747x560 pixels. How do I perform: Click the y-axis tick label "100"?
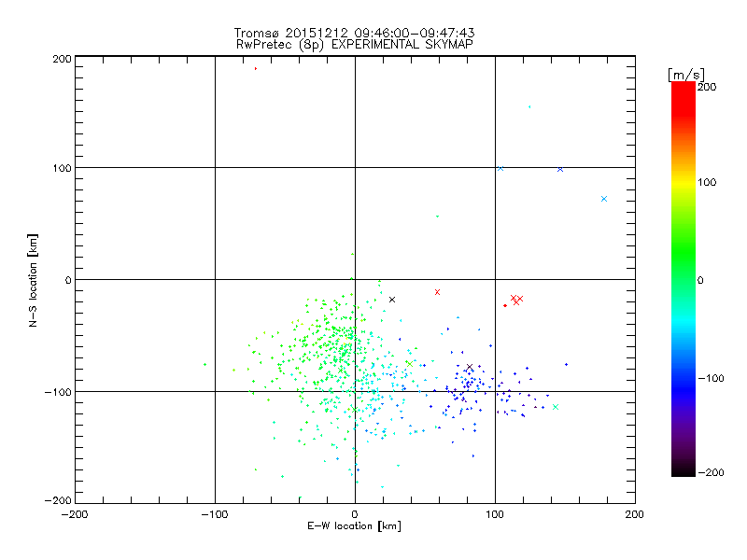(x=62, y=168)
